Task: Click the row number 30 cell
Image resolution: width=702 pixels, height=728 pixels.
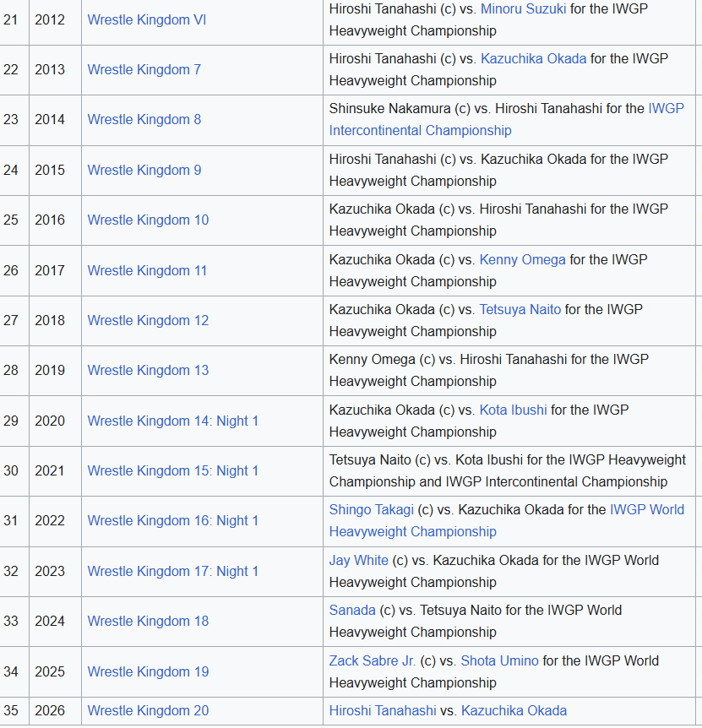Action: coord(14,470)
